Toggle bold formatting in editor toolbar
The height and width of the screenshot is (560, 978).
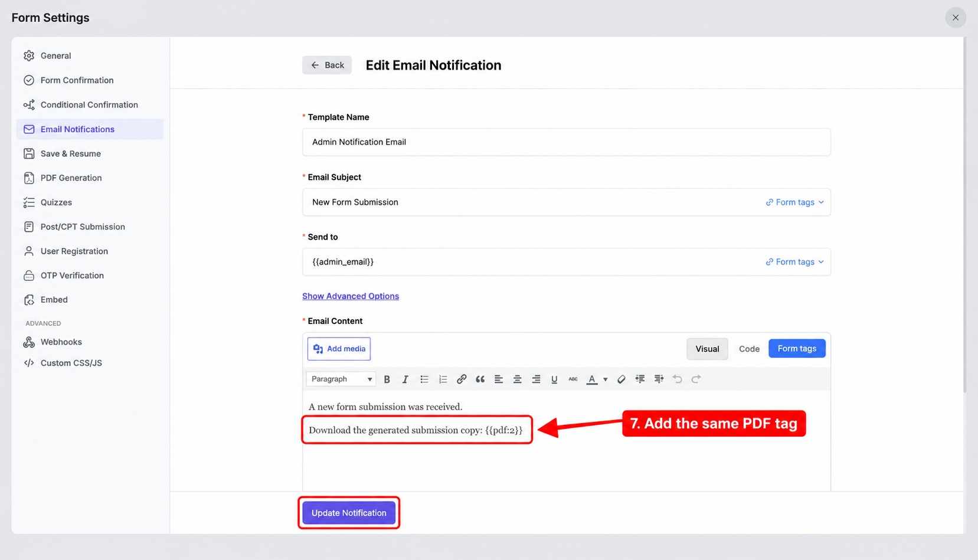tap(387, 379)
